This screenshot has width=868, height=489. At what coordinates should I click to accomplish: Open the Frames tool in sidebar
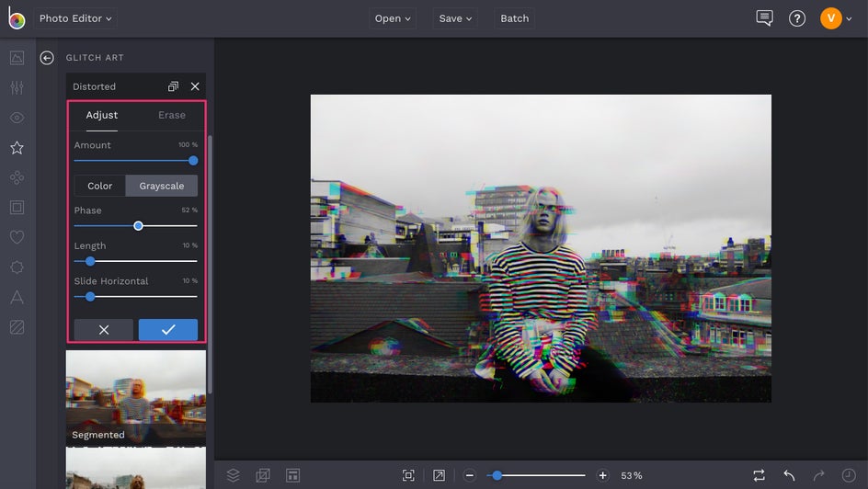coord(17,208)
